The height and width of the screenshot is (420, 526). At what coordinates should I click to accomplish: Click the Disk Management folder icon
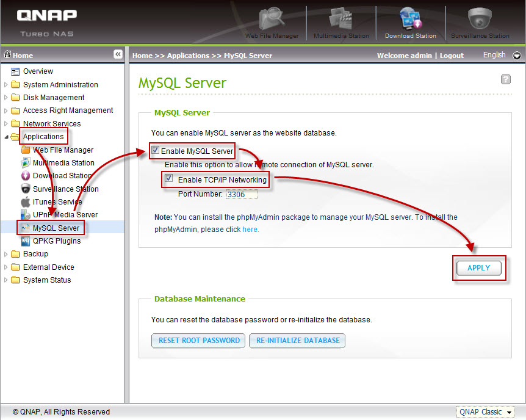15,97
